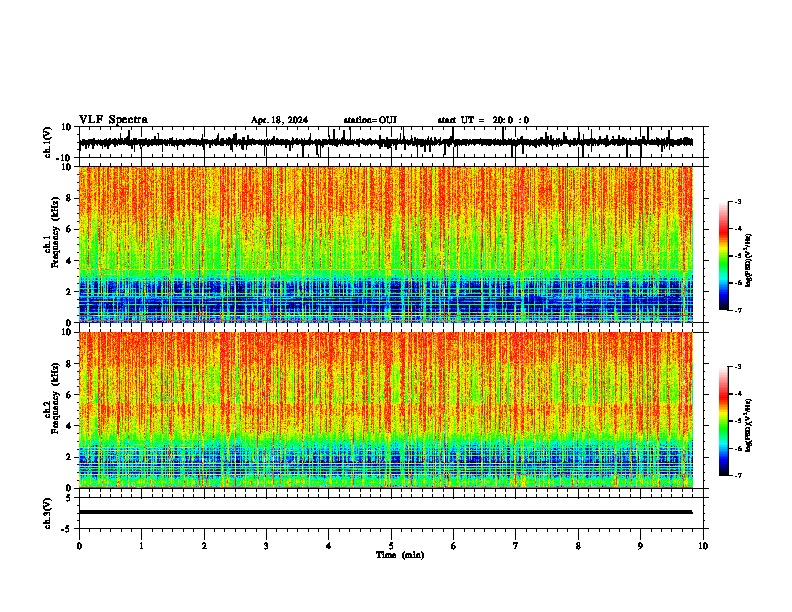Click the ch.1 colorbar log(PSD) label
The image size is (792, 612).
(748, 260)
